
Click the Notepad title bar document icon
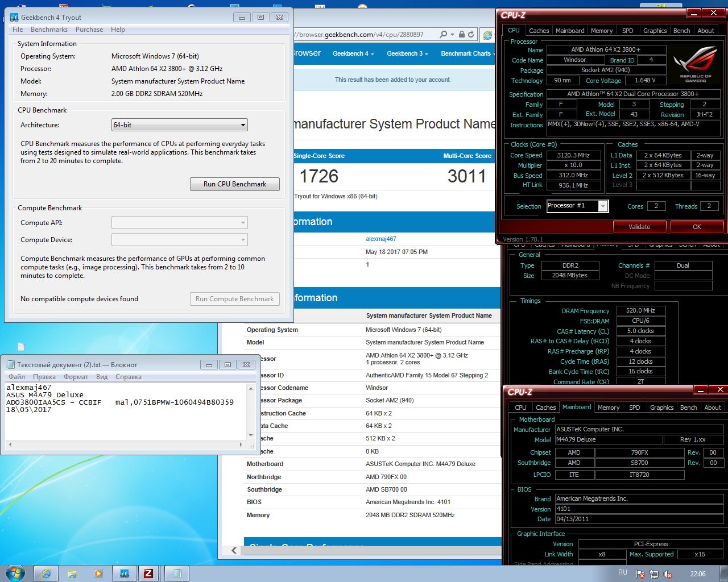[10, 364]
